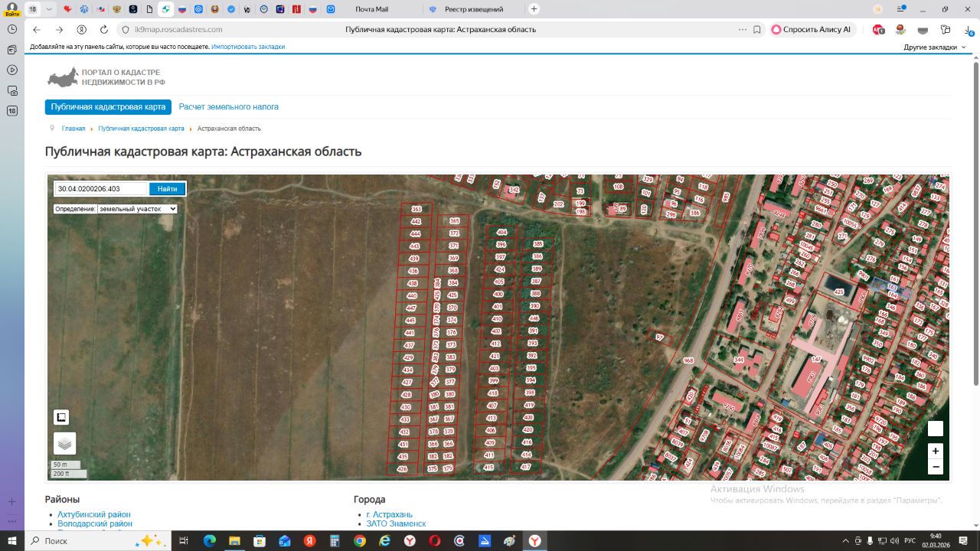Focus the cadastral number search field
The image size is (980, 551).
(101, 188)
